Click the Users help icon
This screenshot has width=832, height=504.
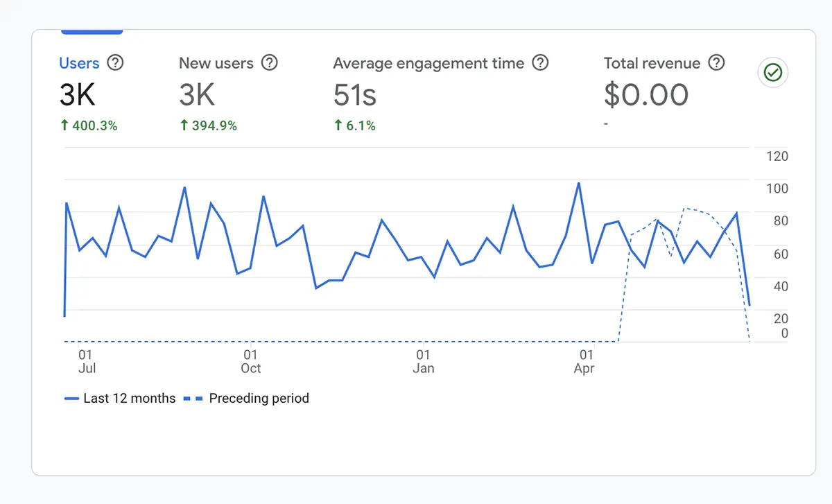point(116,62)
